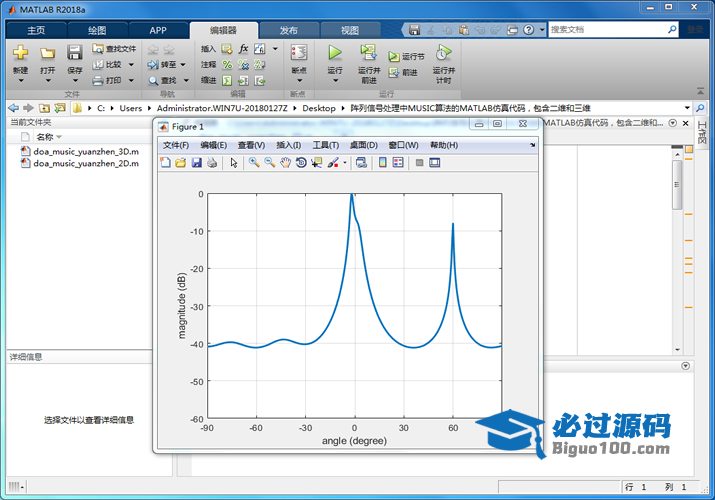This screenshot has width=715, height=500.
Task: Expand the Brush tool dropdown arrow
Action: [x=344, y=163]
